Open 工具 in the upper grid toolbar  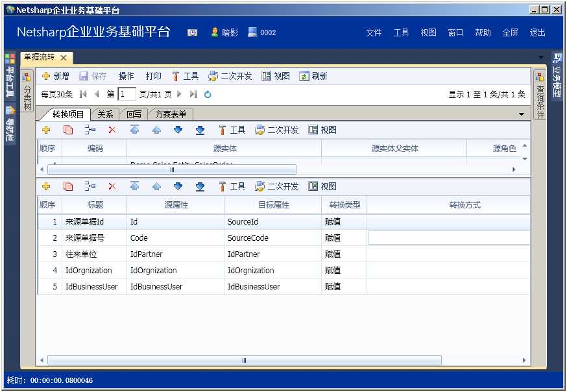point(232,130)
